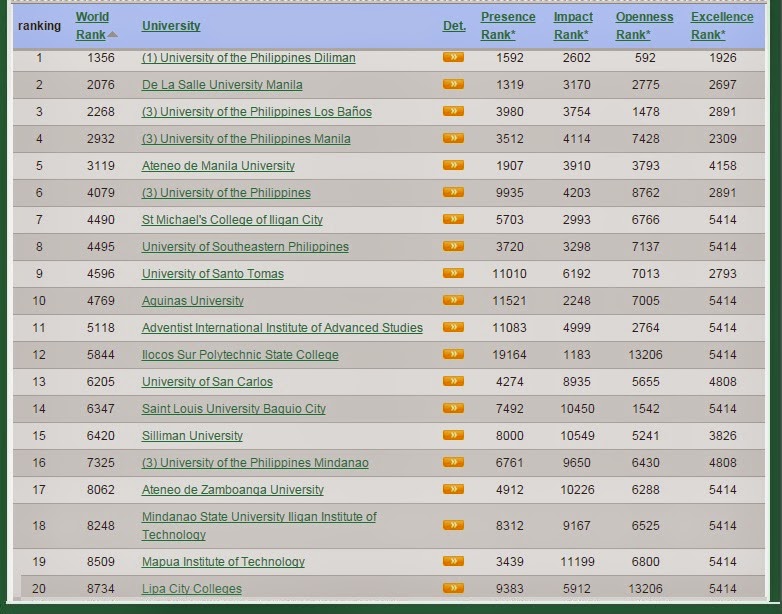
Task: Open details icon for Adventist International Institute
Action: click(453, 327)
